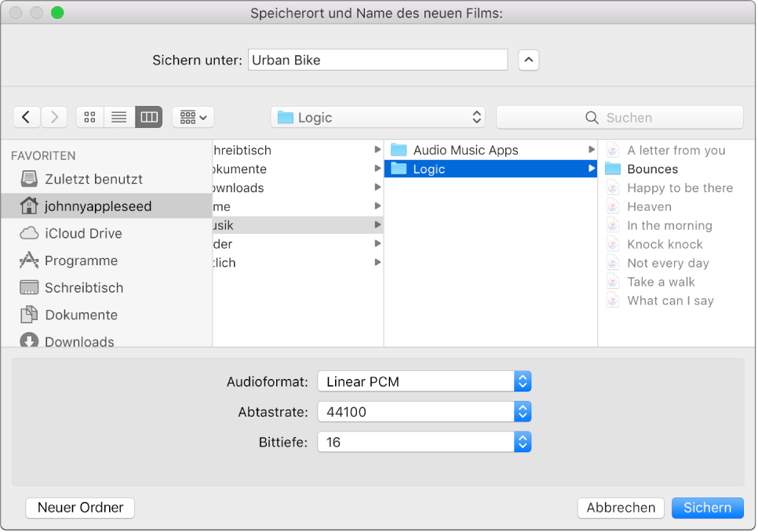Click the Logic folder icon in column
Screen dimensions: 758x532
399,169
